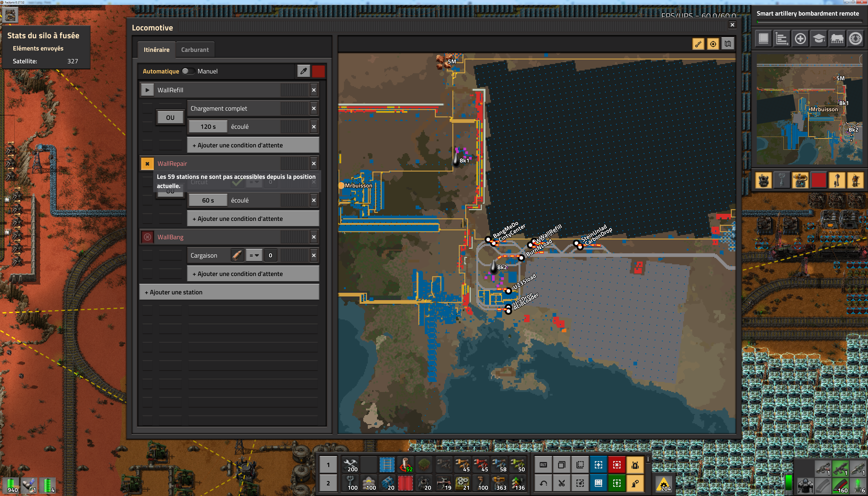Click the eyedropper color picker button

tap(303, 71)
